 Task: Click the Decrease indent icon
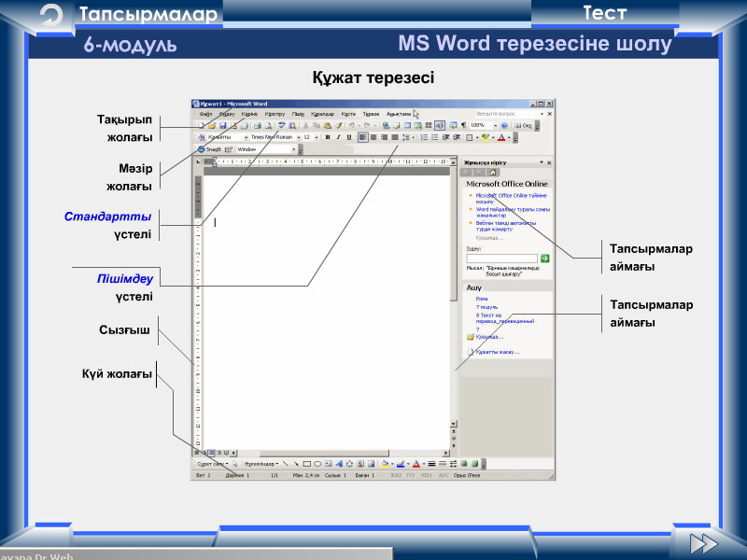click(445, 137)
